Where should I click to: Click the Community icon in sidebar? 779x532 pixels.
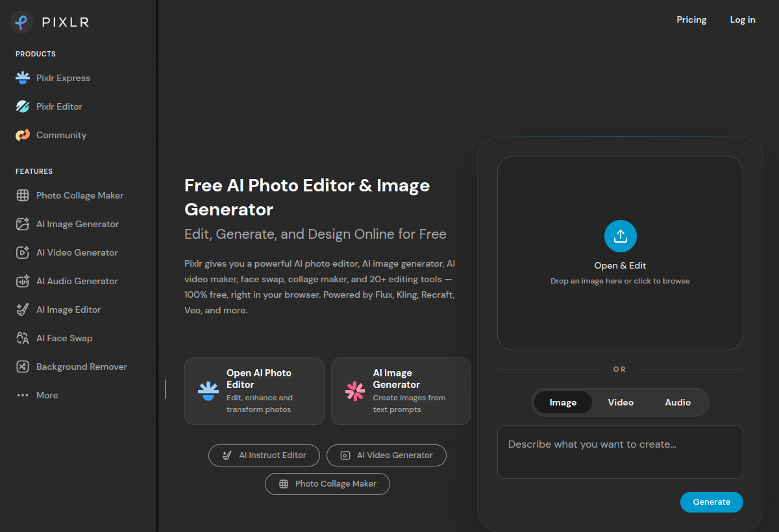(23, 135)
